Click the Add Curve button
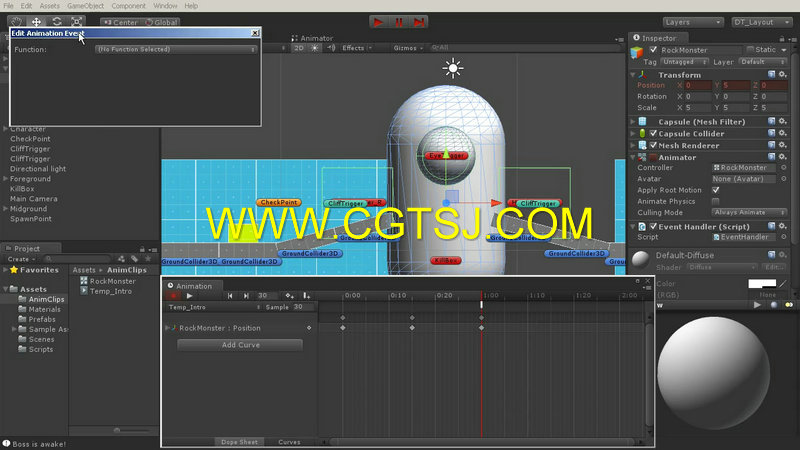This screenshot has width=800, height=450. [240, 345]
